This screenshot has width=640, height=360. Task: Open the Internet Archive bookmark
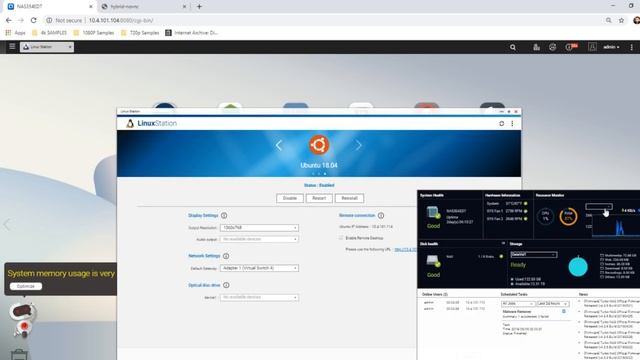(191, 33)
